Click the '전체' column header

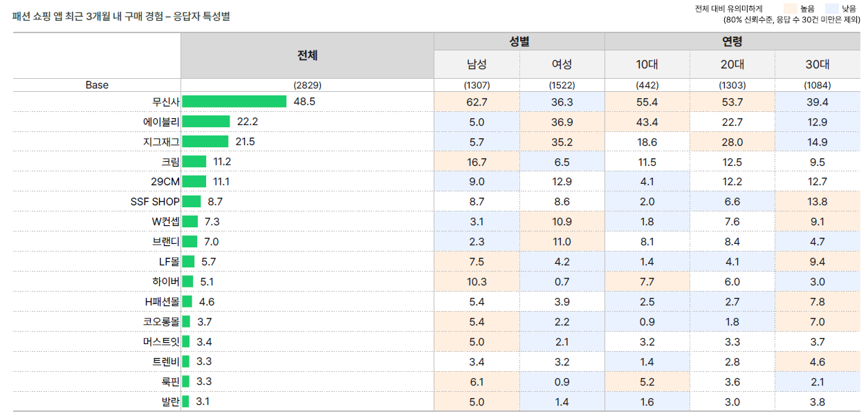[307, 55]
